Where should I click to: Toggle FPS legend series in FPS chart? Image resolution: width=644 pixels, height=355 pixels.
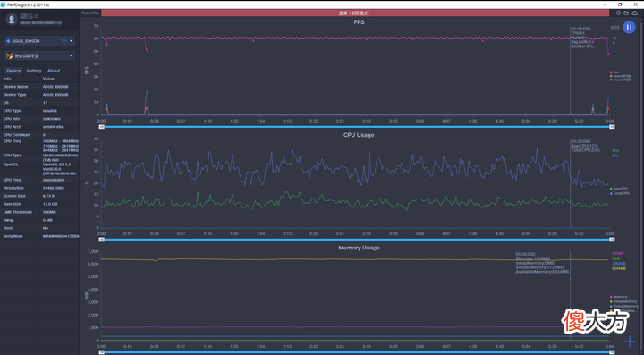[614, 72]
